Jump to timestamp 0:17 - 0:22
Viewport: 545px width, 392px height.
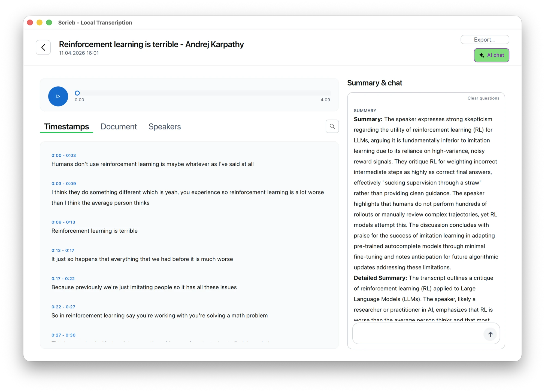tap(63, 278)
